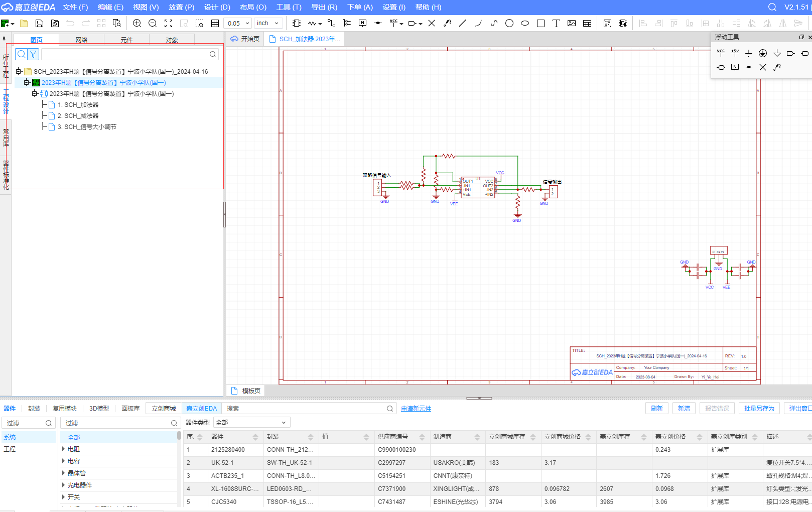Select the ellipse drawing tool
The image size is (812, 512).
click(x=525, y=23)
